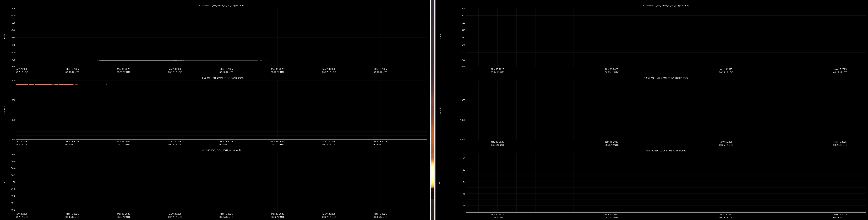Click the DAMP_P s-trend plot title
868x220 pixels.
click(x=221, y=5)
